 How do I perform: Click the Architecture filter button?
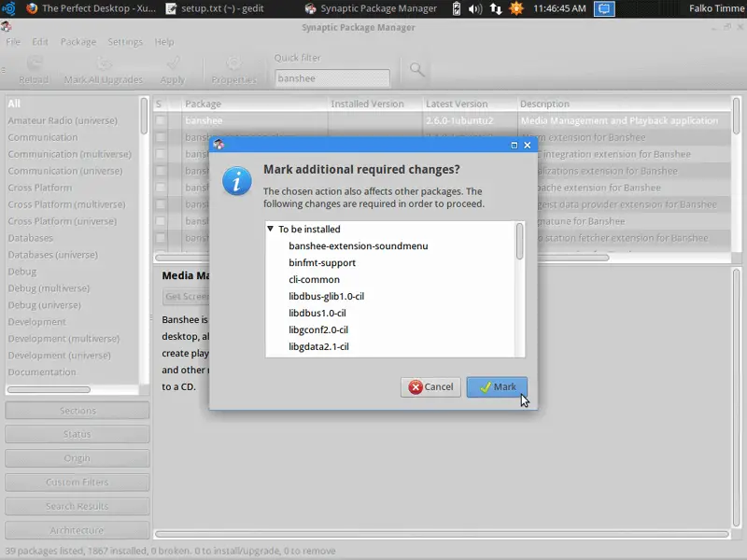point(78,530)
